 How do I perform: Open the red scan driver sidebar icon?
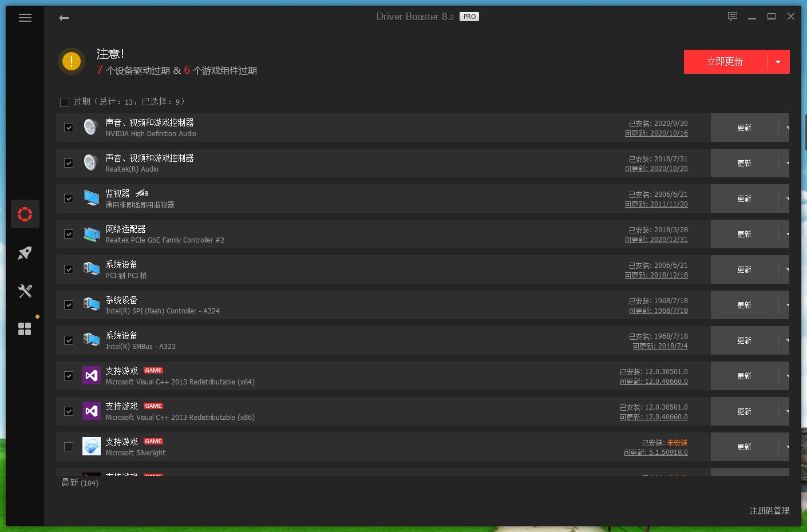coord(25,215)
